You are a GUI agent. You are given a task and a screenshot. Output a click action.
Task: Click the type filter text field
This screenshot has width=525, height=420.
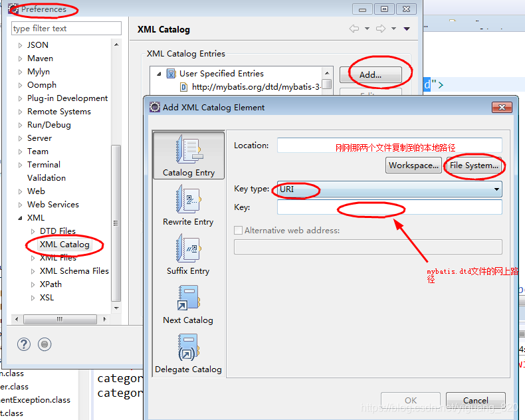click(x=66, y=29)
